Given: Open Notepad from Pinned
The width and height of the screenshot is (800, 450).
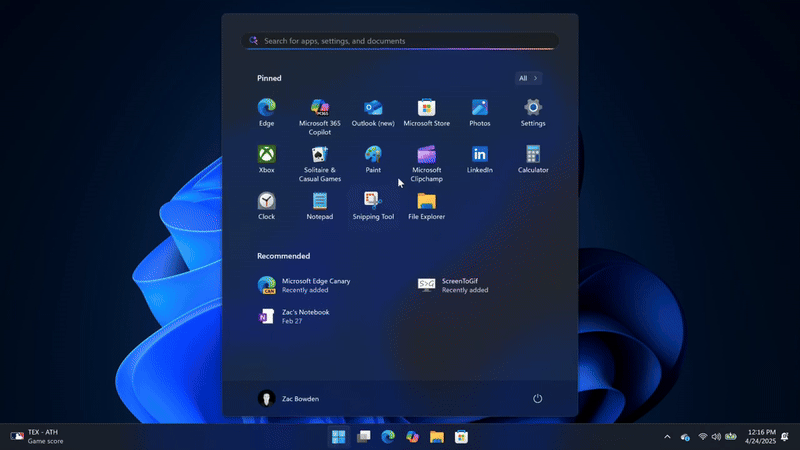Looking at the screenshot, I should click(x=319, y=206).
